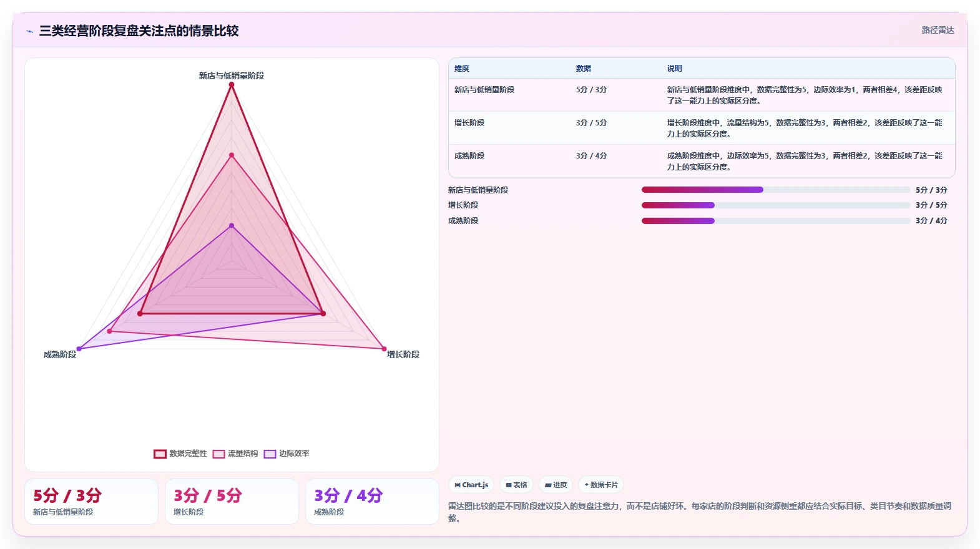Click the 新店与低销量阶段 radar axis label
This screenshot has height=549, width=980.
232,75
